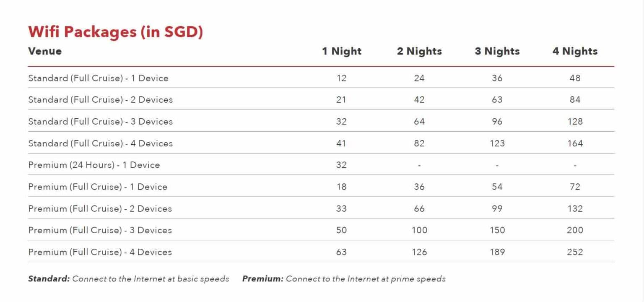Select Premium (Full Cruise) - 4 Devices row label

(100, 252)
